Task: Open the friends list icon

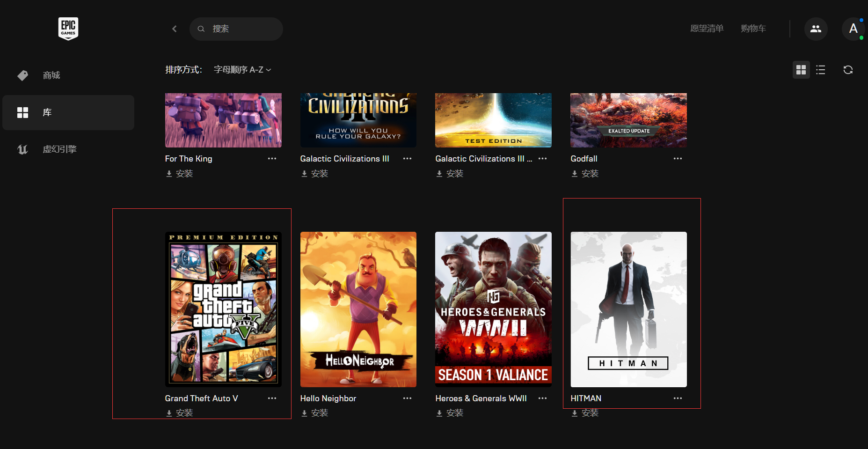Action: coord(816,29)
